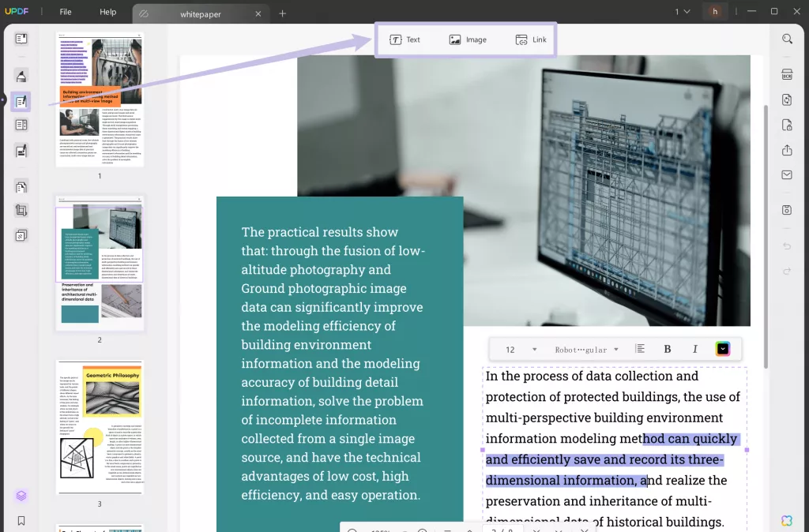This screenshot has width=809, height=532.
Task: Add a new tab with plus button
Action: [282, 14]
